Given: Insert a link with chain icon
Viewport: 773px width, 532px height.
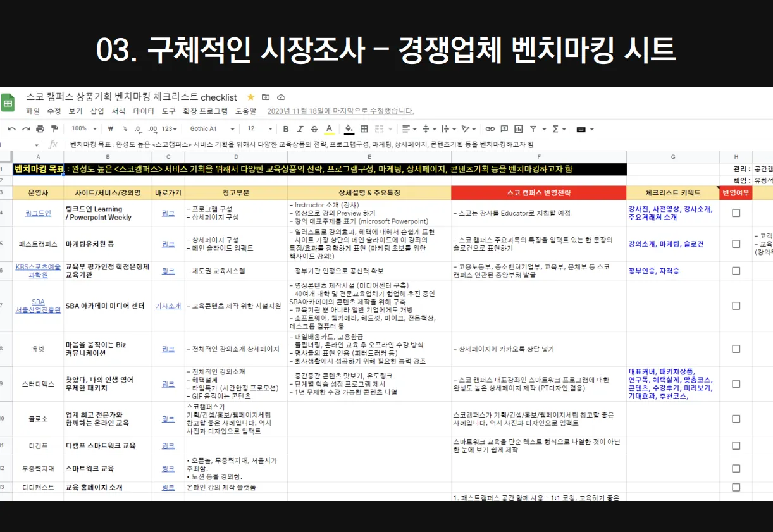Looking at the screenshot, I should [x=490, y=129].
